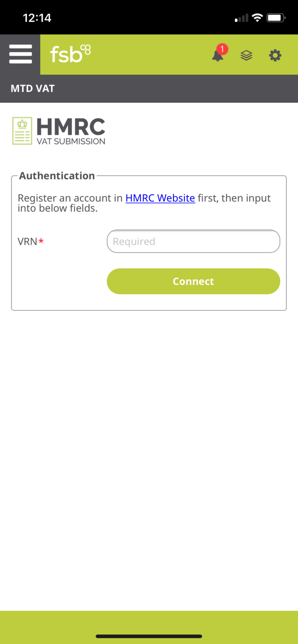Tap the HMRC VAT SUBMISSION heading

click(x=71, y=131)
